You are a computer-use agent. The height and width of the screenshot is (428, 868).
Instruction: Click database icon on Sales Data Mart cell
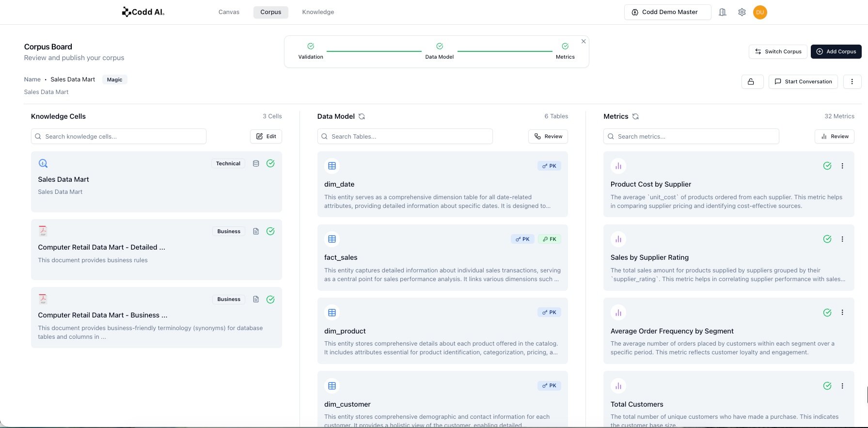coord(256,164)
